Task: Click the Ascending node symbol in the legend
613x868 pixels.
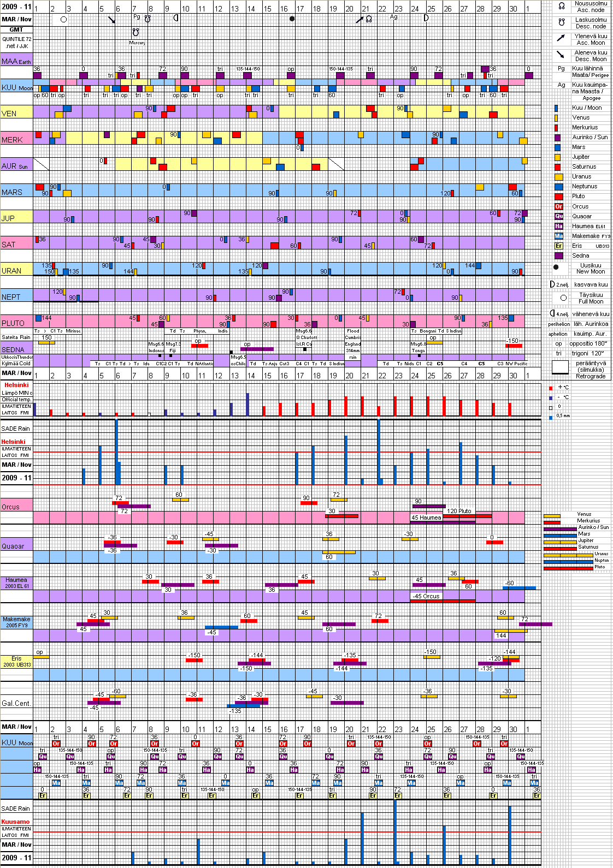Action: [x=561, y=7]
